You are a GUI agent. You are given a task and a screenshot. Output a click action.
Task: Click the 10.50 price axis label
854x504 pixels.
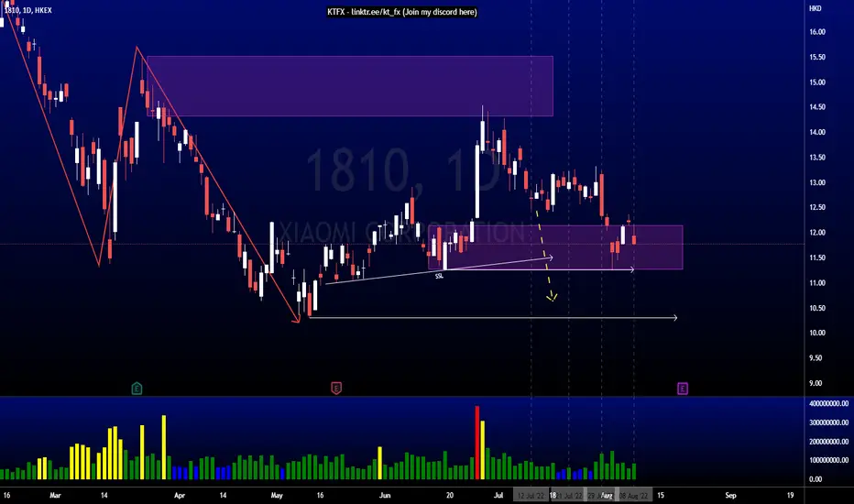click(817, 308)
